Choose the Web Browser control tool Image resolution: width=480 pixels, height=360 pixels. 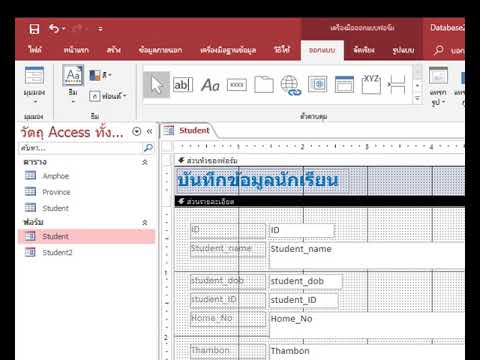[x=317, y=85]
